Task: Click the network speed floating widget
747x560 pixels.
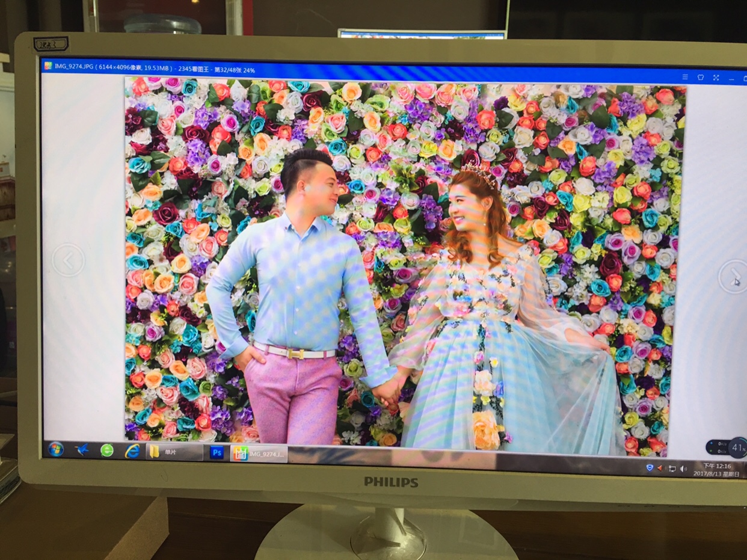Action: [717, 447]
